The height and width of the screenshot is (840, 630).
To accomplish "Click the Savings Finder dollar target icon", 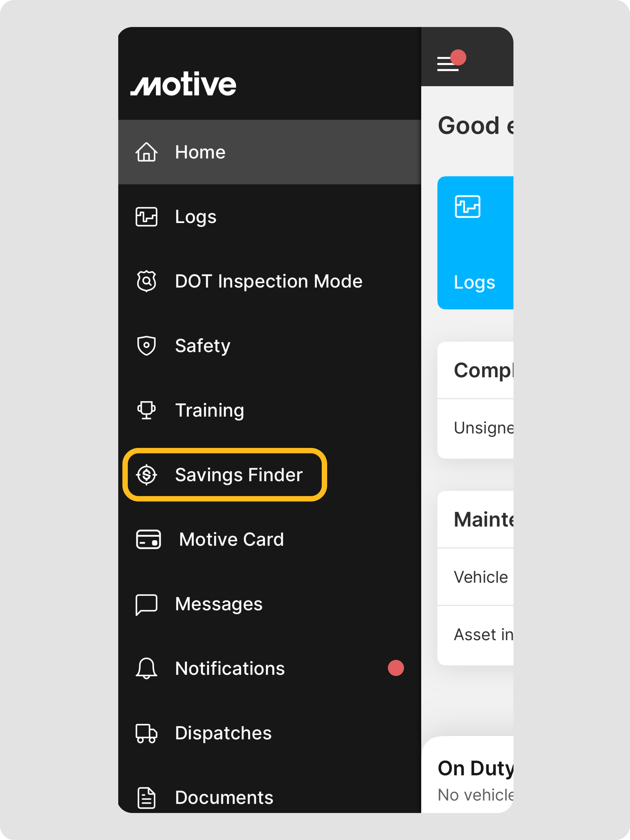I will click(146, 475).
